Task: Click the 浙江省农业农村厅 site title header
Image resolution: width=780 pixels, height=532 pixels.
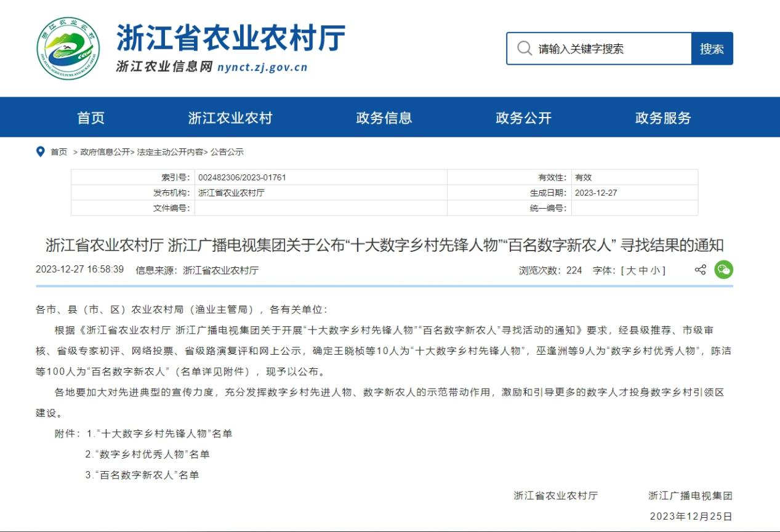Action: pyautogui.click(x=231, y=38)
